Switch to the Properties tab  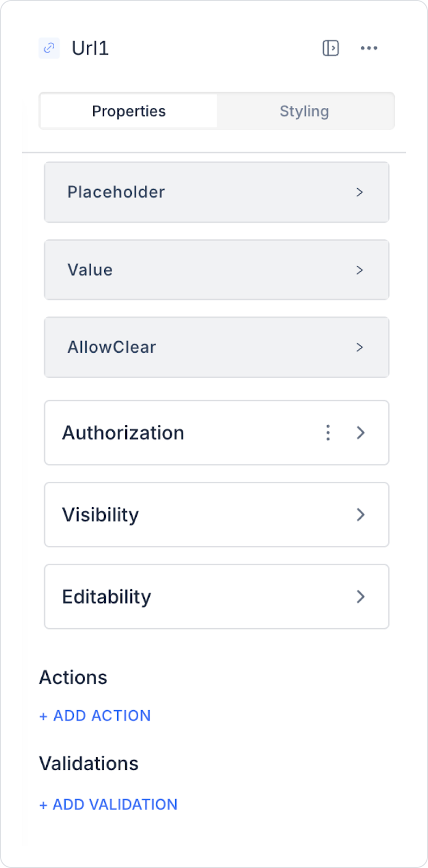pyautogui.click(x=129, y=111)
